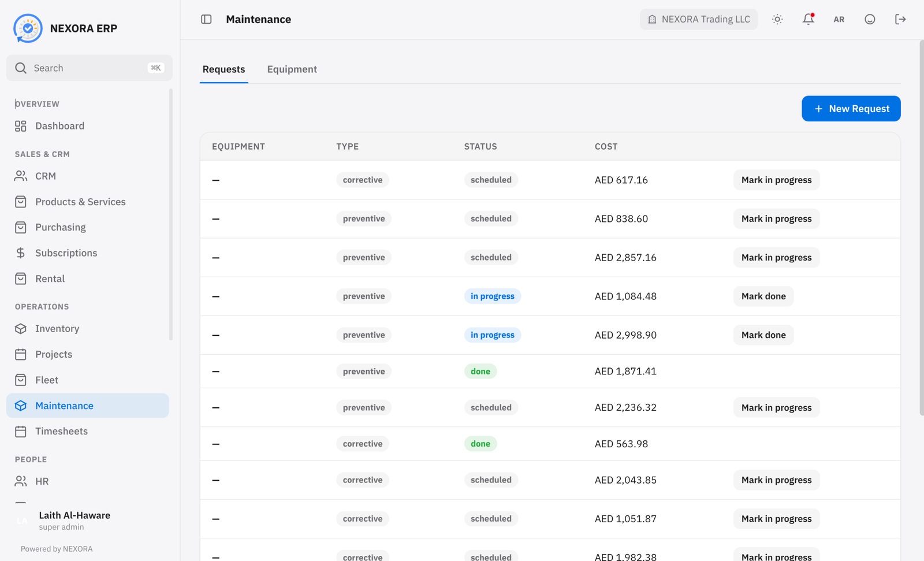Click the NEXORA ERP logo icon

pos(28,28)
